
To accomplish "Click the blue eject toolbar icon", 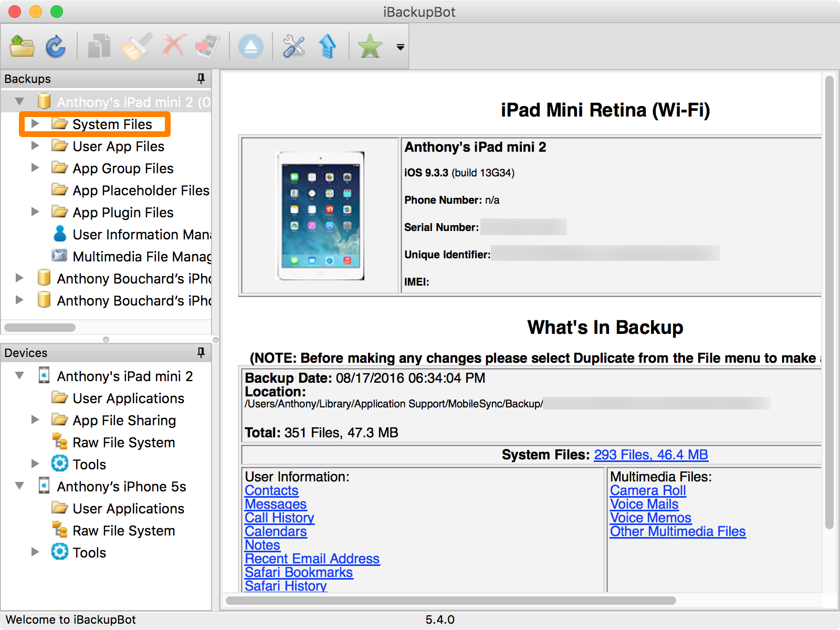I will 251,46.
